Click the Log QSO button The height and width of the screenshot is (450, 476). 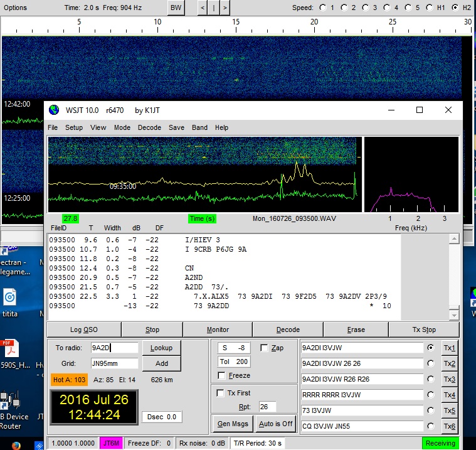tap(84, 329)
